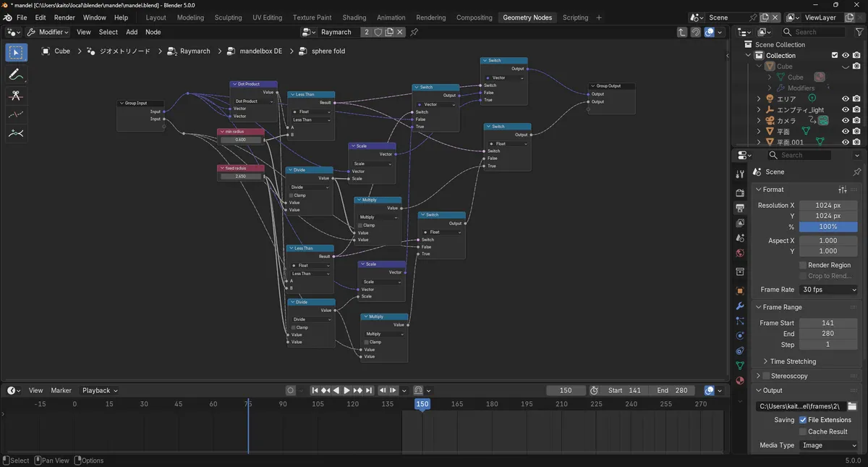This screenshot has width=868, height=467.
Task: Enable the Render Region checkbox
Action: pyautogui.click(x=803, y=265)
